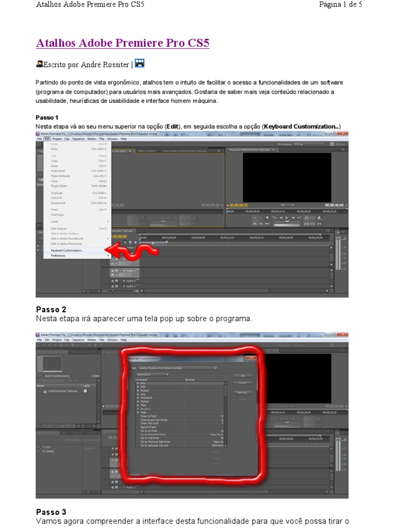Expand File node in command list
Viewport: 399px width, 532px height.
click(138, 383)
